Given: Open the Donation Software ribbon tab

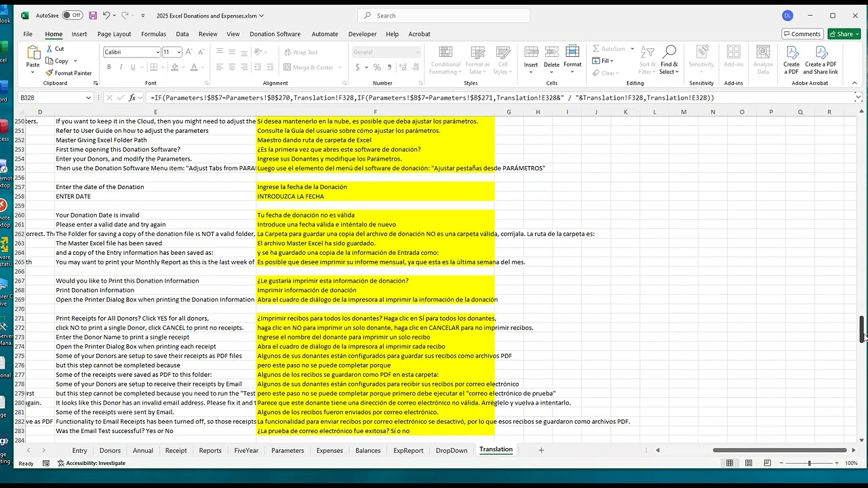Looking at the screenshot, I should (275, 34).
